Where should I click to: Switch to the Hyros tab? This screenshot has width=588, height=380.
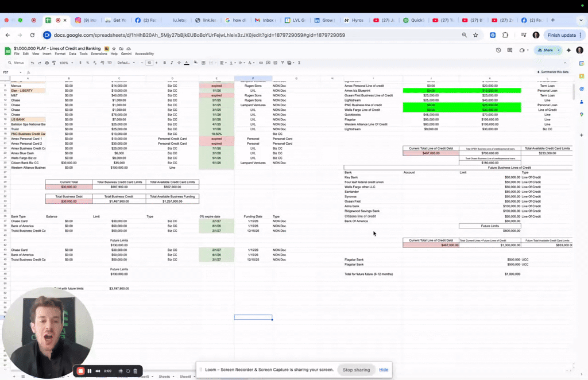click(354, 20)
